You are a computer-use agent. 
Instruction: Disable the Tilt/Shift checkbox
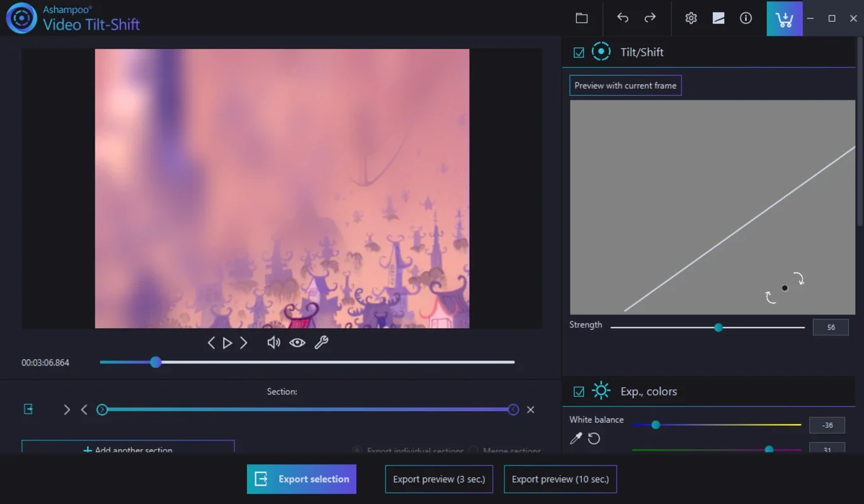point(579,52)
